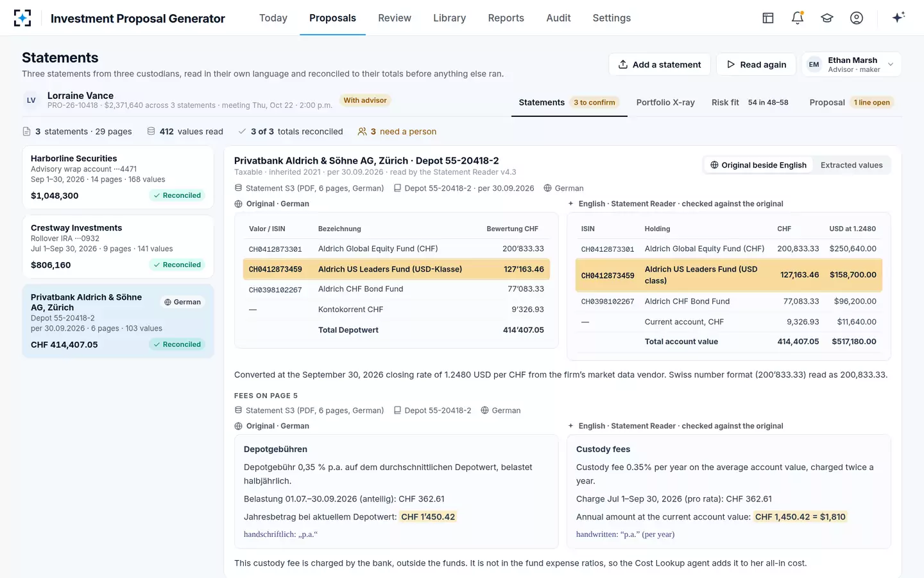Click the Add a statement button

659,64
